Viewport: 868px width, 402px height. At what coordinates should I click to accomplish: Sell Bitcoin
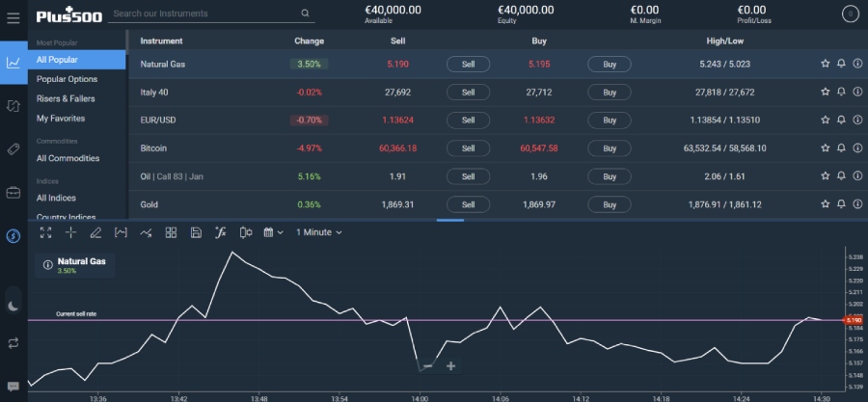(469, 148)
